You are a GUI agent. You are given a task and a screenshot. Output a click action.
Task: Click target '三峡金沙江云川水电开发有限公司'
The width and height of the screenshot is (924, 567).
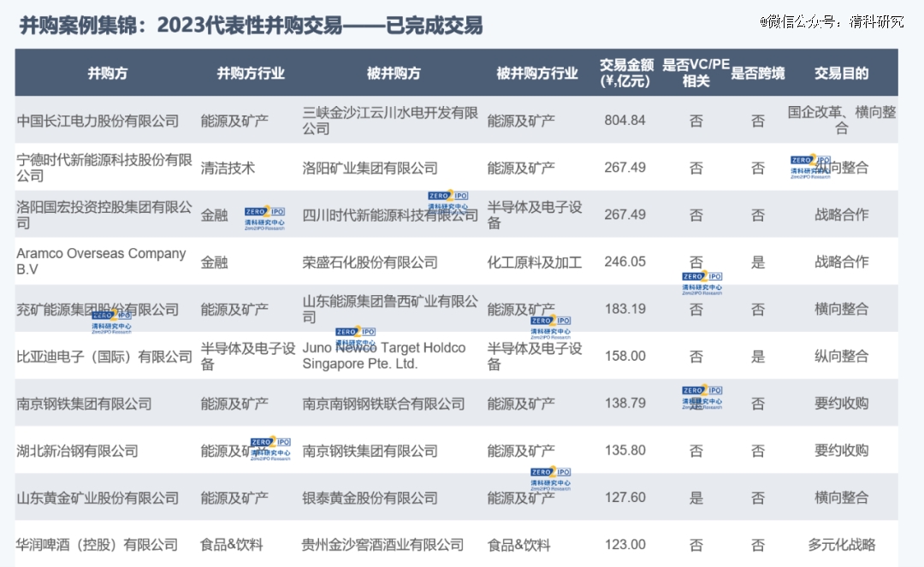coord(390,121)
